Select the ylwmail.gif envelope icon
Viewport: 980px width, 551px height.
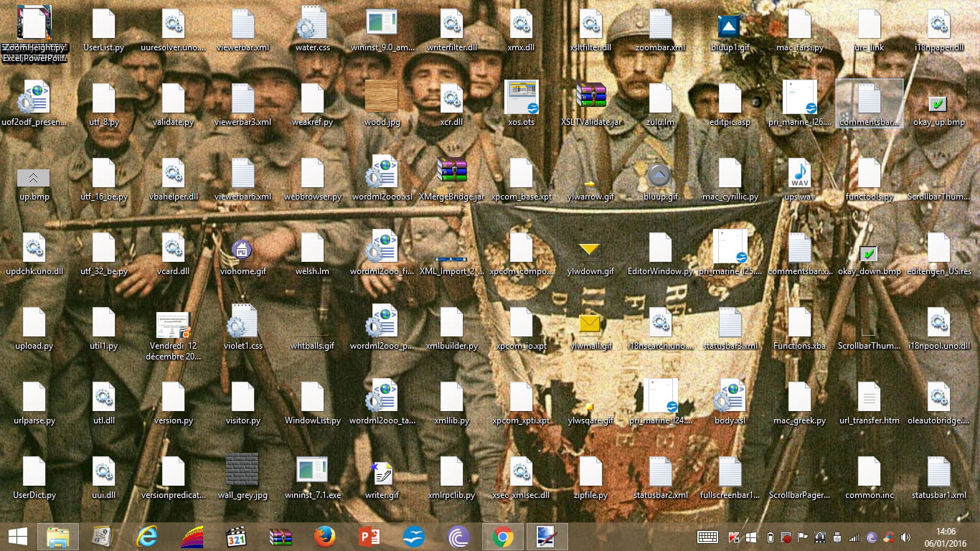click(590, 324)
